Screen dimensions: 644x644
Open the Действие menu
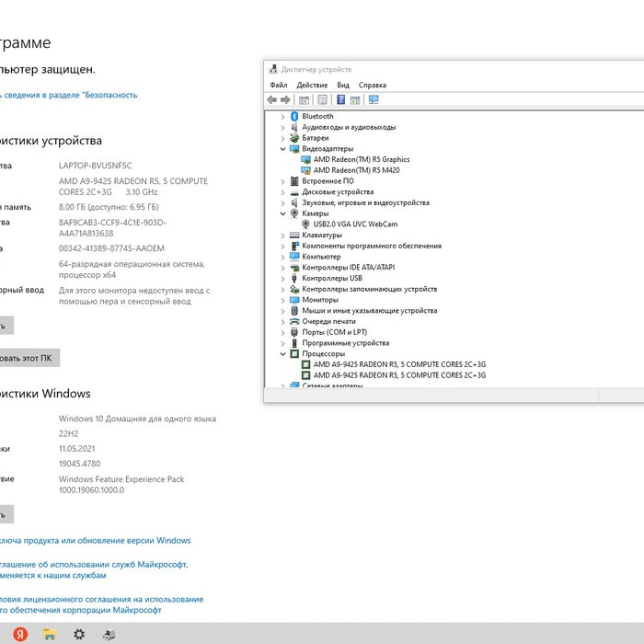coord(312,85)
